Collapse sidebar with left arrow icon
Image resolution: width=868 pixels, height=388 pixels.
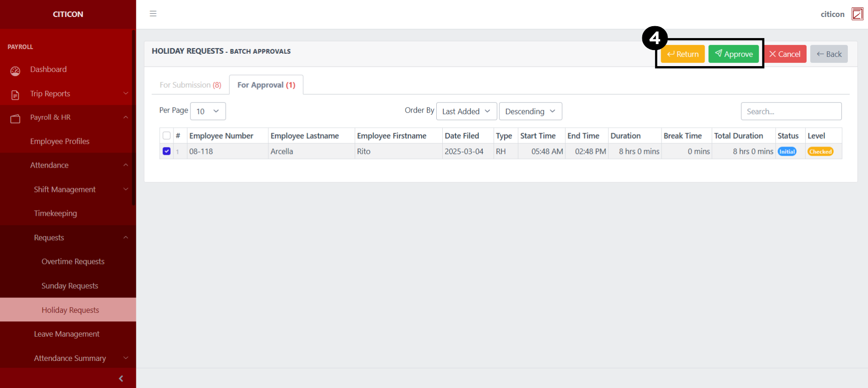coord(121,378)
